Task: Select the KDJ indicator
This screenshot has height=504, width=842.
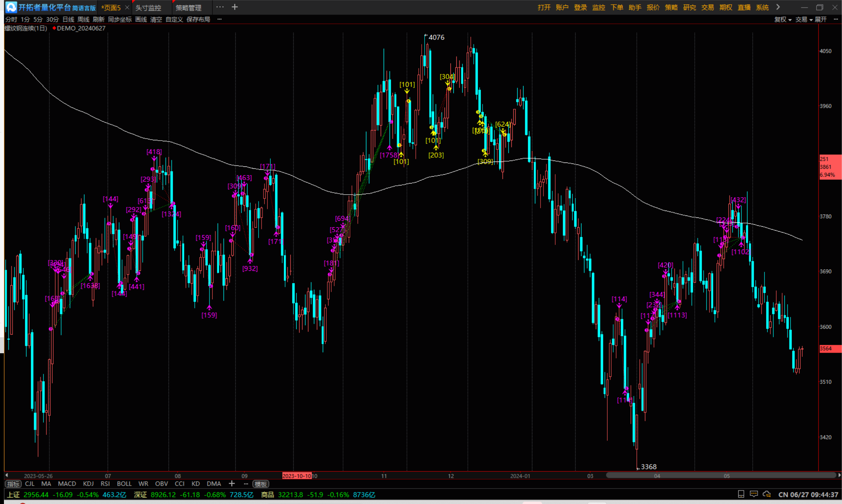Action: tap(88, 483)
